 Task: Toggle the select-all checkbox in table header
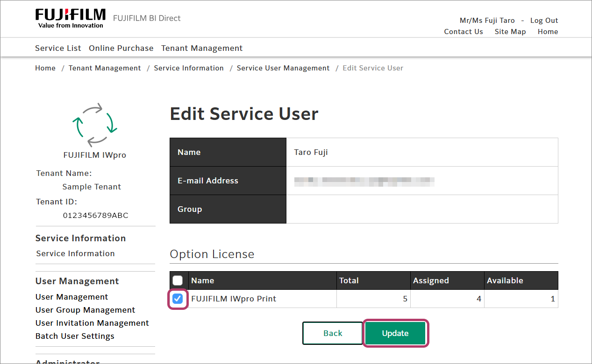point(178,280)
